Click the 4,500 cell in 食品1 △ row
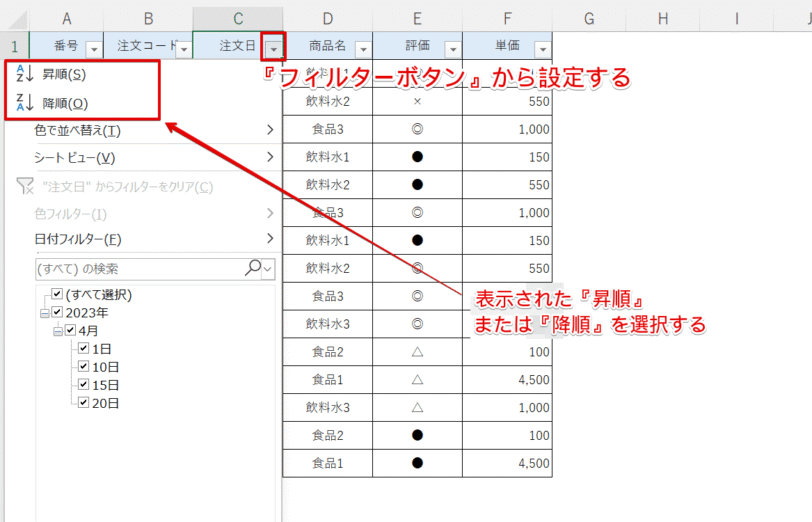812x522 pixels. point(507,380)
